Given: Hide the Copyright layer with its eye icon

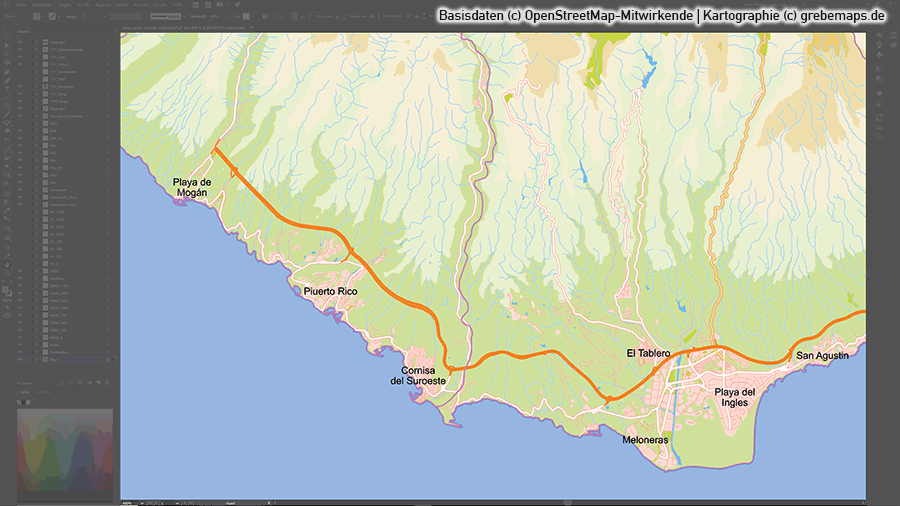Looking at the screenshot, I should pyautogui.click(x=20, y=43).
